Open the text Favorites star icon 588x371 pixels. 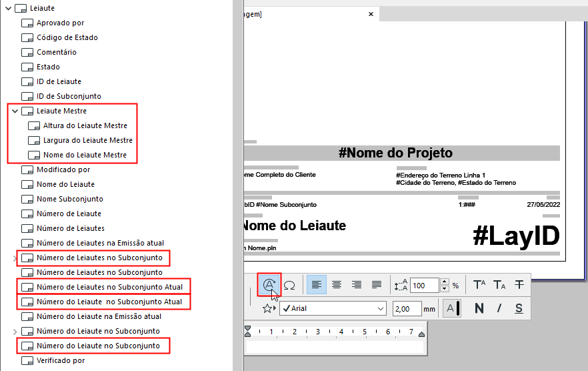click(x=269, y=309)
